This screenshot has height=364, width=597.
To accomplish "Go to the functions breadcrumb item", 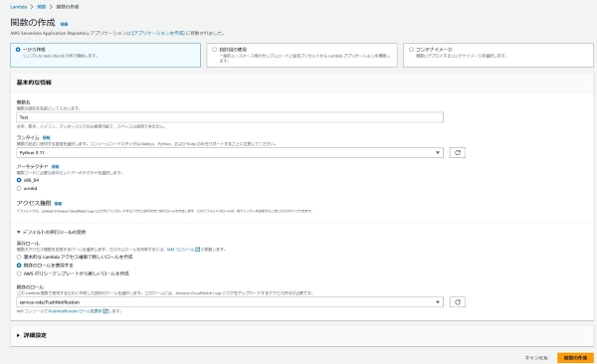I will 41,7.
